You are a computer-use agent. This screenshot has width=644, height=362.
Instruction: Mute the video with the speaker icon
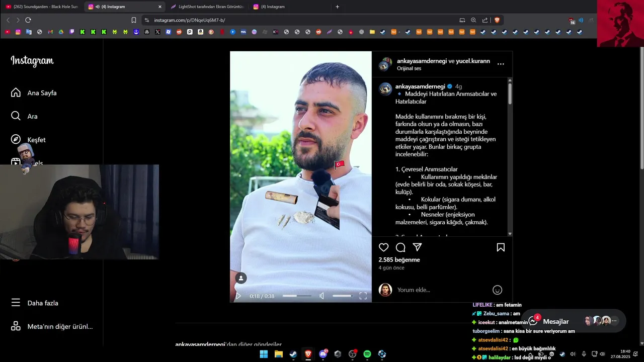pos(322,296)
